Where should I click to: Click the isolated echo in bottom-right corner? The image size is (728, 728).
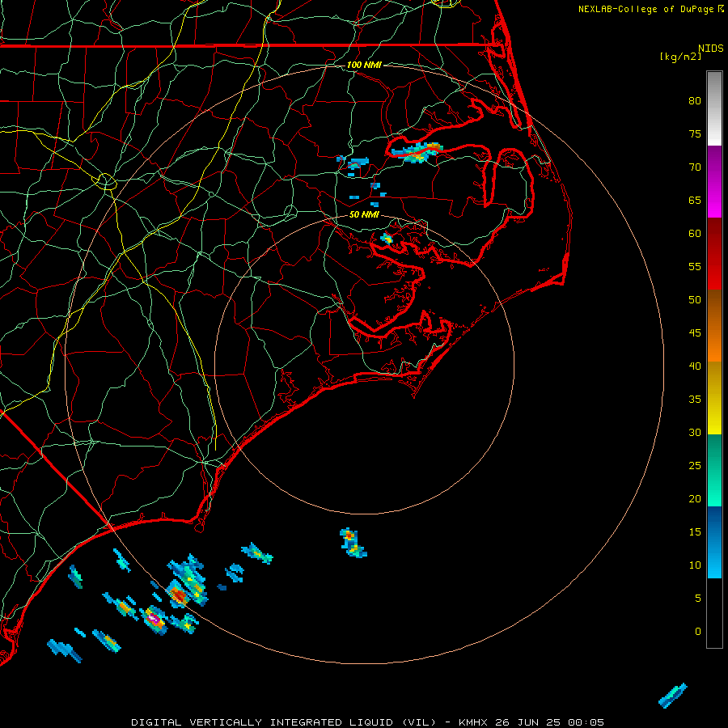click(673, 696)
